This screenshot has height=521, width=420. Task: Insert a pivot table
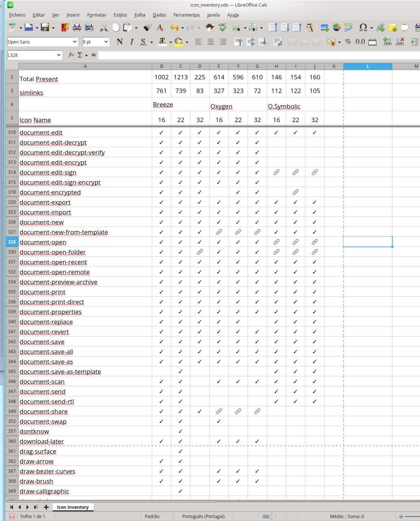(x=348, y=28)
